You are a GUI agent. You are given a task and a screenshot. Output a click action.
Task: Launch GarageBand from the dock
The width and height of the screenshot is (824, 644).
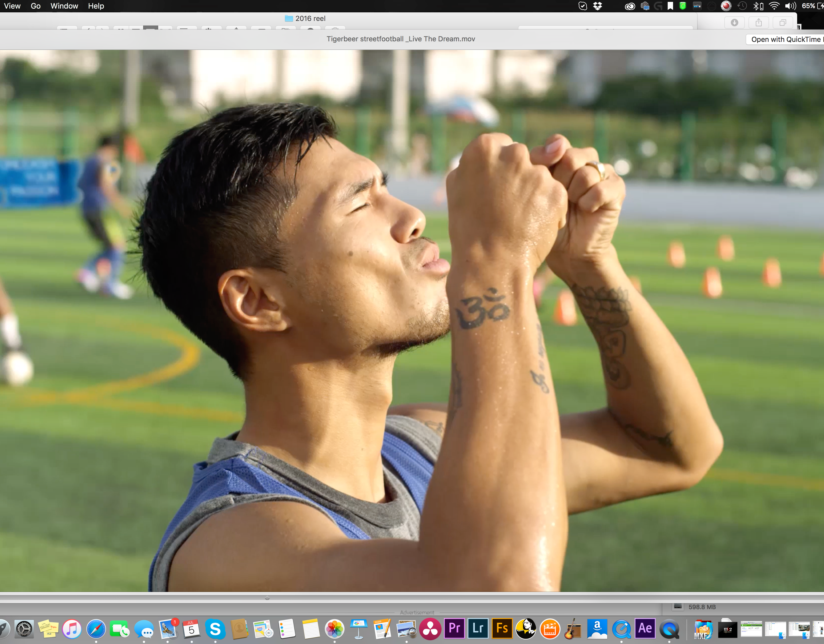click(x=573, y=629)
